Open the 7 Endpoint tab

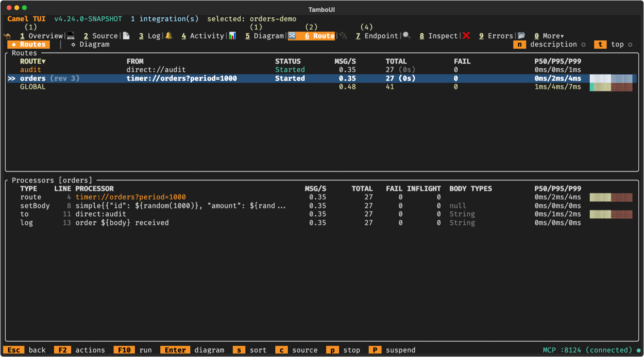(x=377, y=36)
